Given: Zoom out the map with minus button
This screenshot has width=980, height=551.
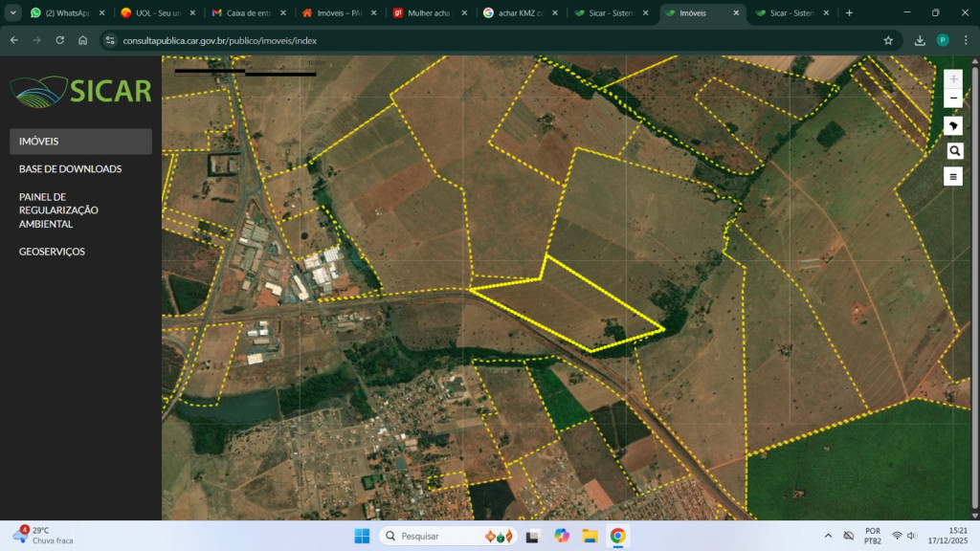Looking at the screenshot, I should (x=953, y=99).
